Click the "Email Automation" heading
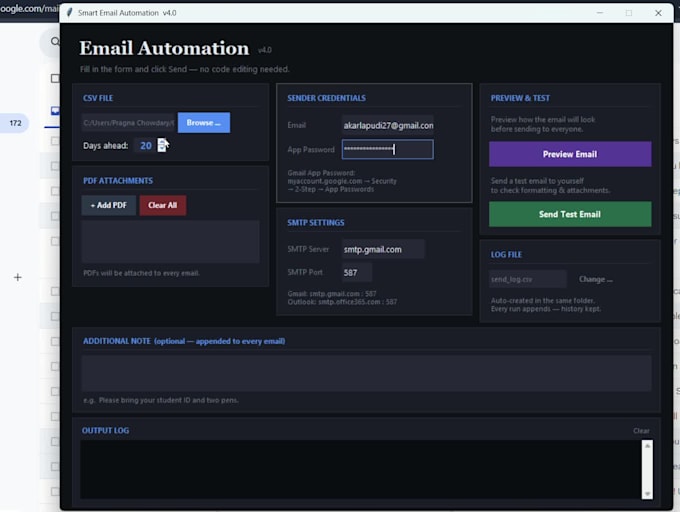The image size is (680, 512). [164, 48]
